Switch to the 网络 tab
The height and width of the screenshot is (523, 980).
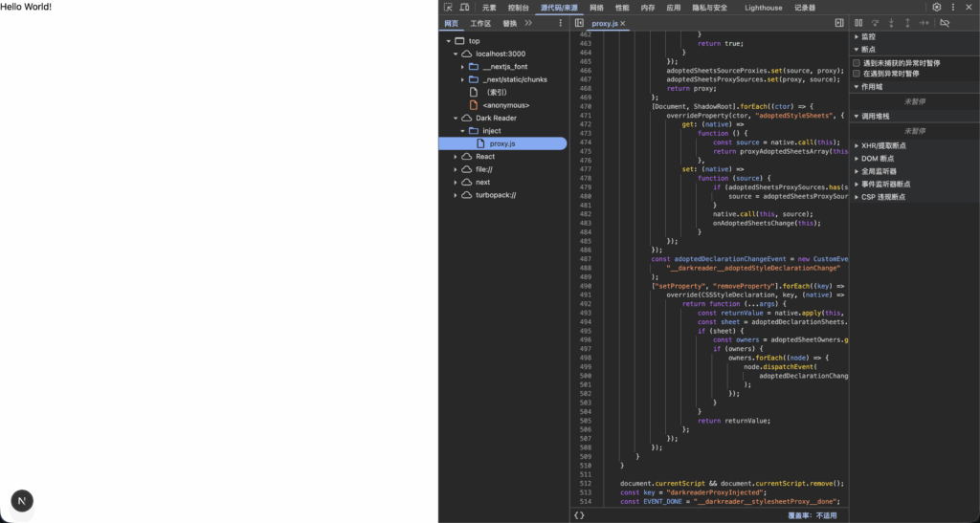click(596, 8)
